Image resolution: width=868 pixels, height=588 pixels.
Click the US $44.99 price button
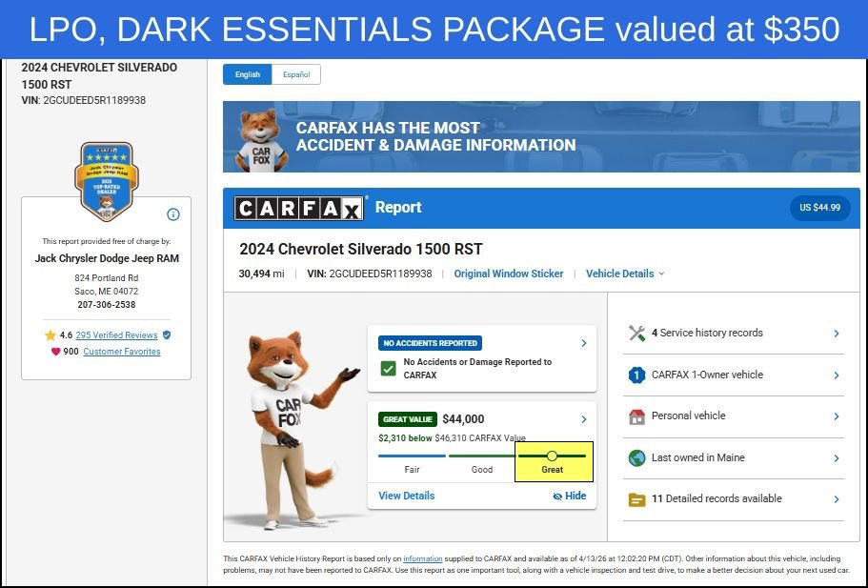point(819,208)
